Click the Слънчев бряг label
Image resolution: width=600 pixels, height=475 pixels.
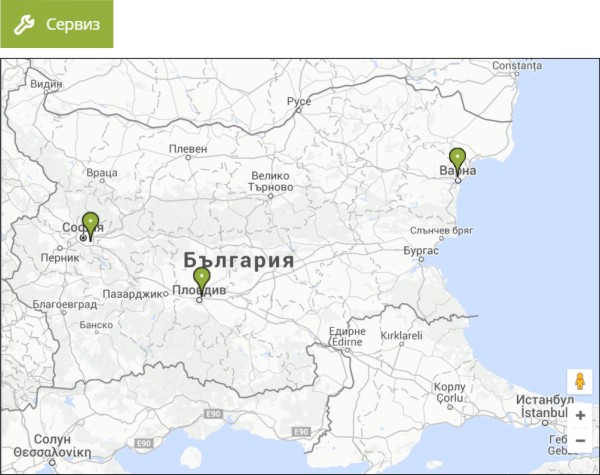(x=441, y=231)
